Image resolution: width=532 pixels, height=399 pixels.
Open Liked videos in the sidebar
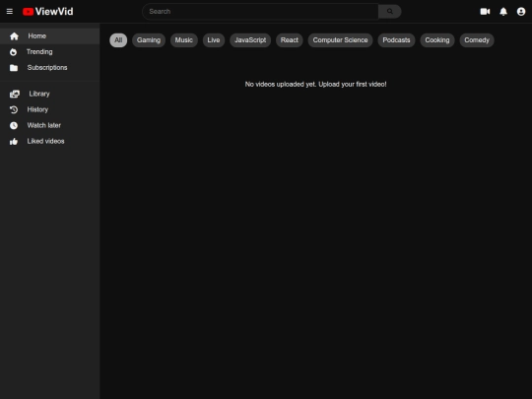coord(49,142)
